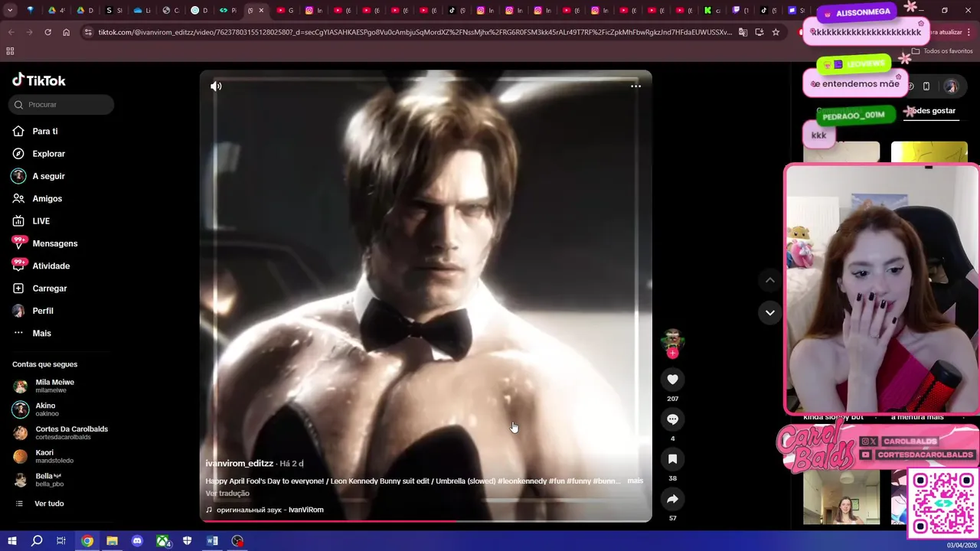
Task: Click the TikTok URL address bar
Action: (x=413, y=32)
